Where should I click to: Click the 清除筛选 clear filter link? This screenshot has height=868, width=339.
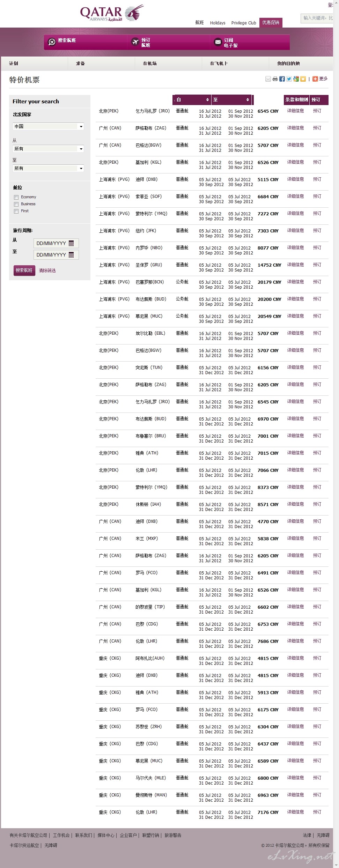tap(47, 270)
